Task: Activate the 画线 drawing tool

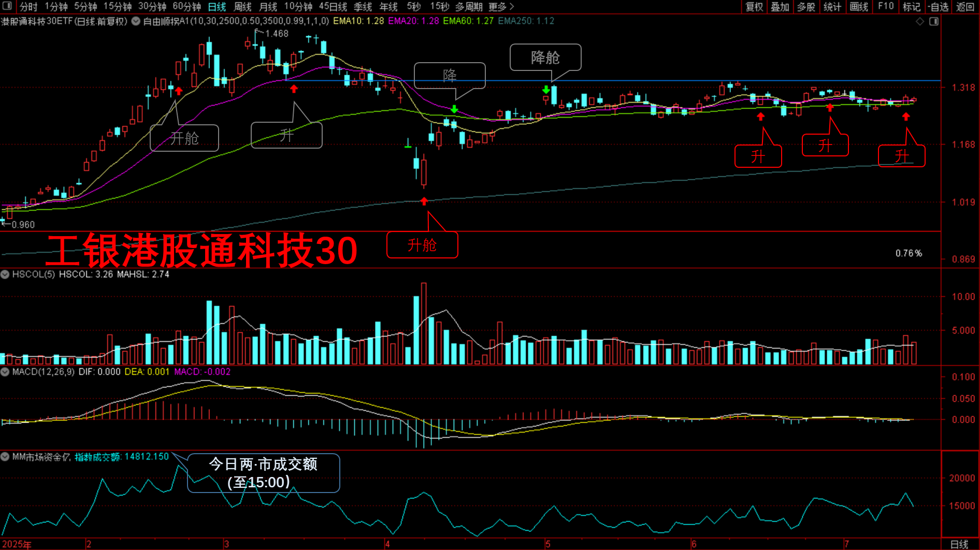Action: (x=859, y=7)
